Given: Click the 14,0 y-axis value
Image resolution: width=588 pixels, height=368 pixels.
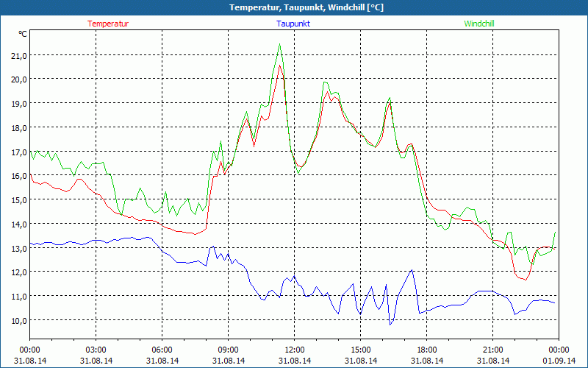Looking at the screenshot, I should coord(19,224).
